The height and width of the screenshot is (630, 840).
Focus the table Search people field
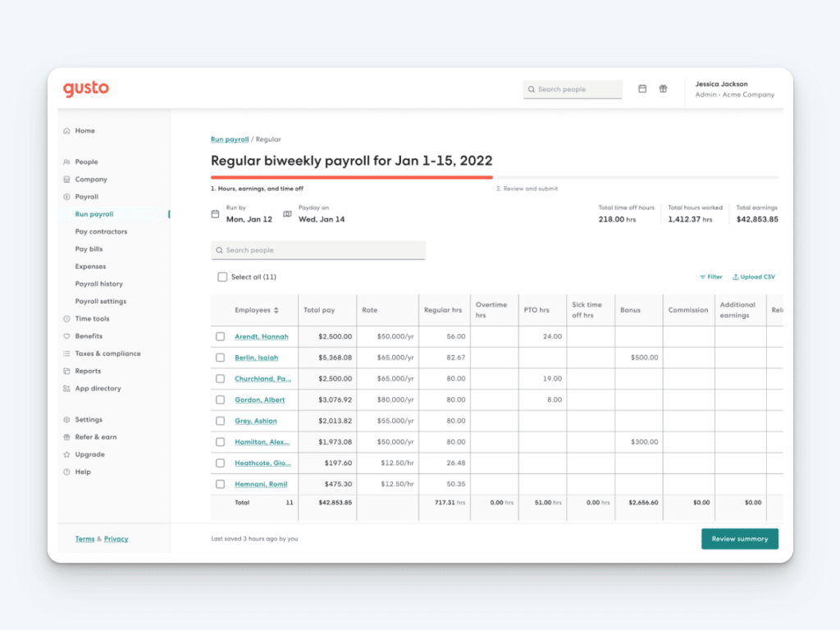[x=318, y=250]
